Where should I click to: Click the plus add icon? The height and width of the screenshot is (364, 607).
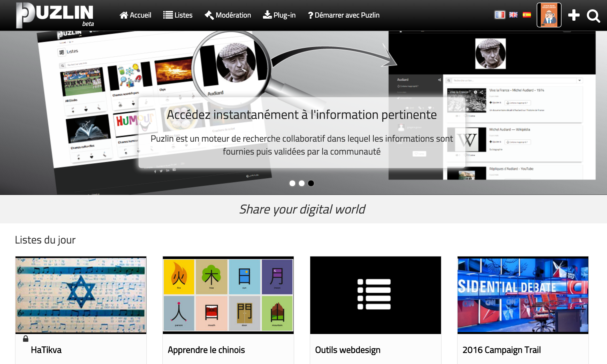coord(574,15)
